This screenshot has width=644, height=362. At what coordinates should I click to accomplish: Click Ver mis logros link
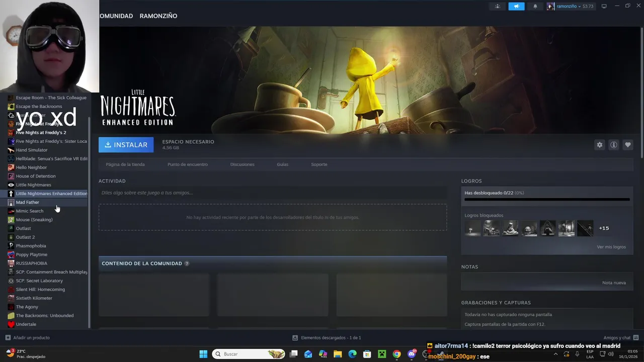click(x=611, y=247)
